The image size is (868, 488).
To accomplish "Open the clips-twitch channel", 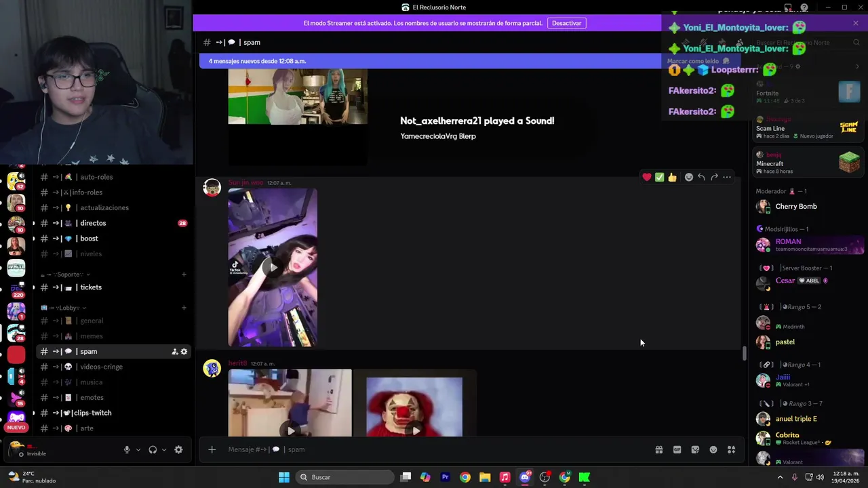I will 113,413.
